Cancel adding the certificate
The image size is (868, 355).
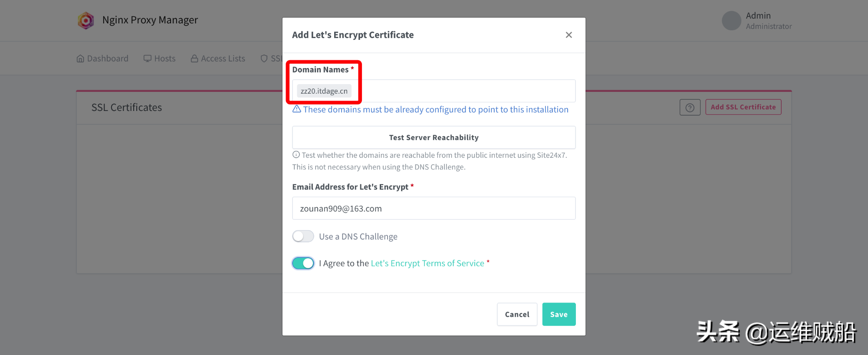[517, 314]
